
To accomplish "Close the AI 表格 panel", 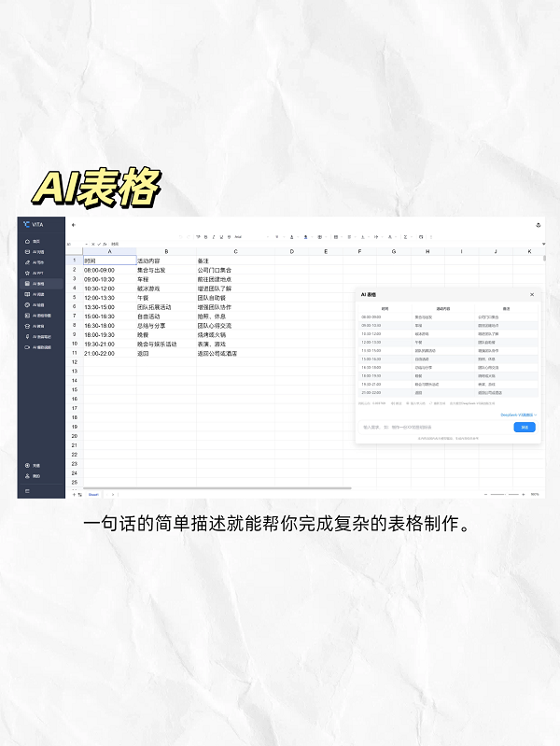I will coord(532,294).
